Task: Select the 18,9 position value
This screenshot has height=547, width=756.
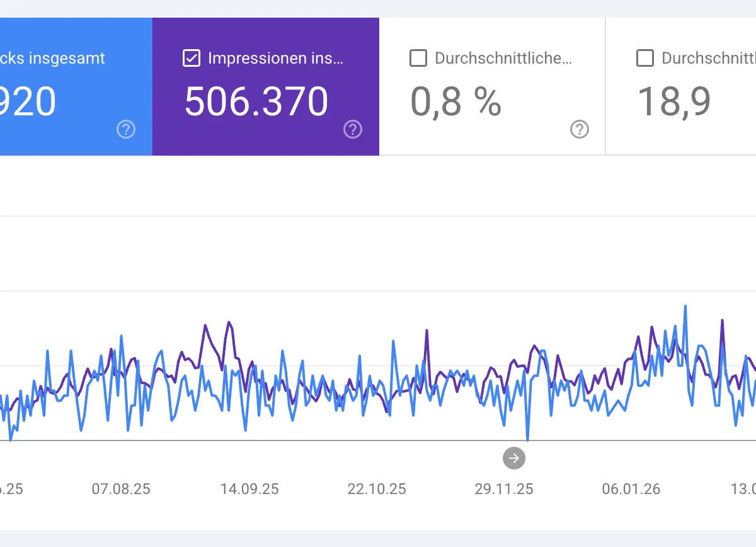Action: 675,101
